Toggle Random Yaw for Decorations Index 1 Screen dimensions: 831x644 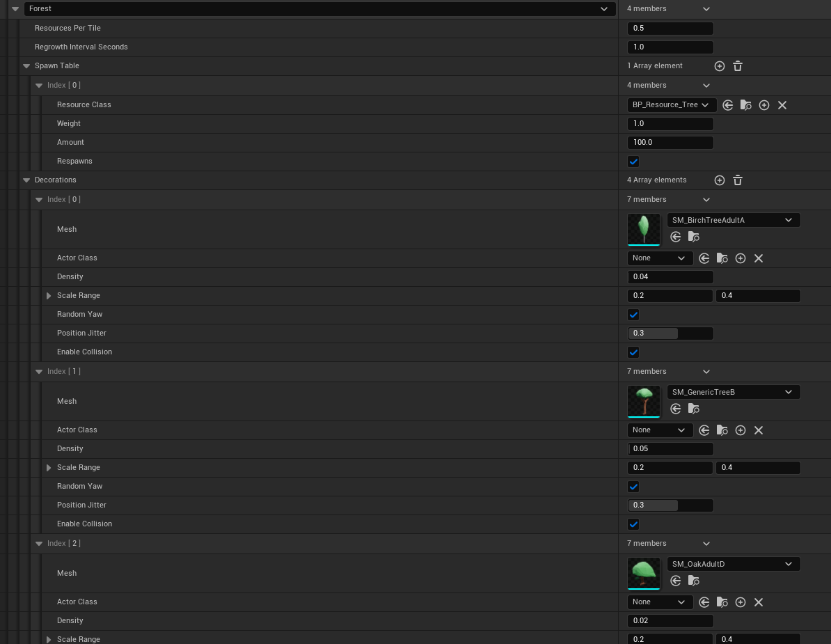[633, 487]
